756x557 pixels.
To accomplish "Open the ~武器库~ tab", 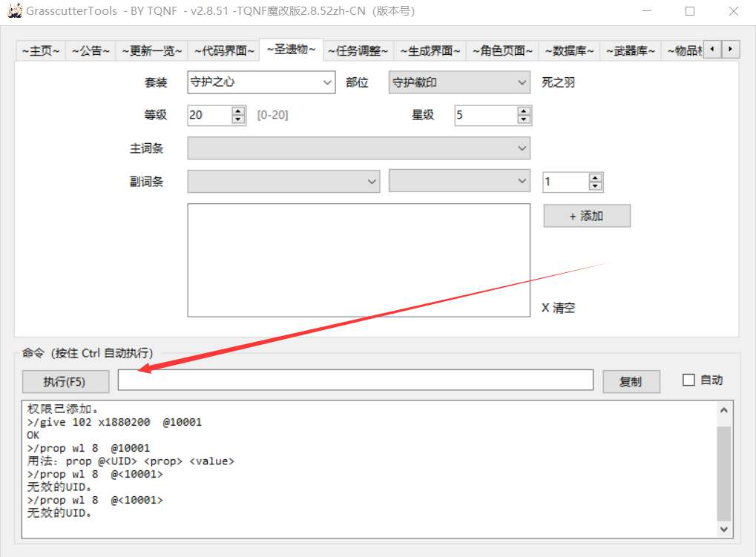I will tap(630, 50).
